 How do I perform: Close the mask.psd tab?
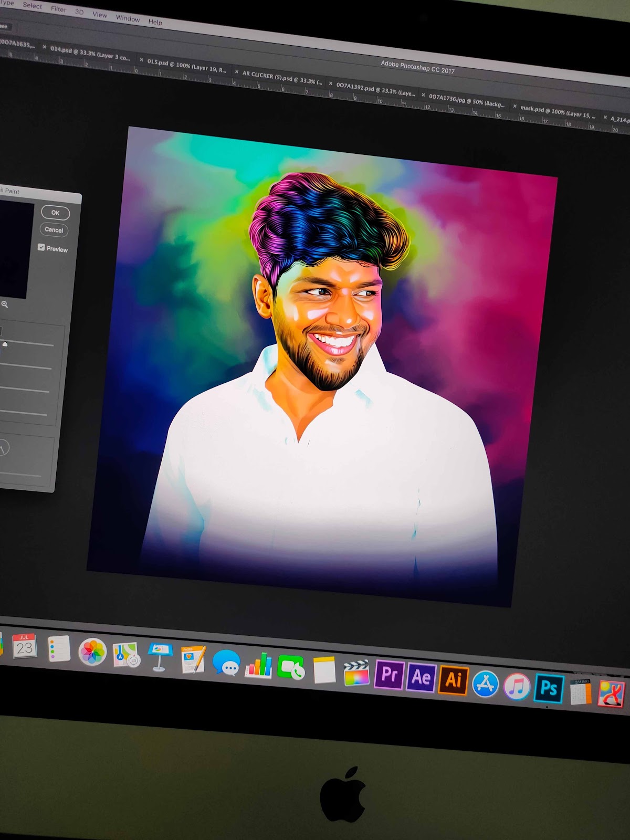(514, 107)
